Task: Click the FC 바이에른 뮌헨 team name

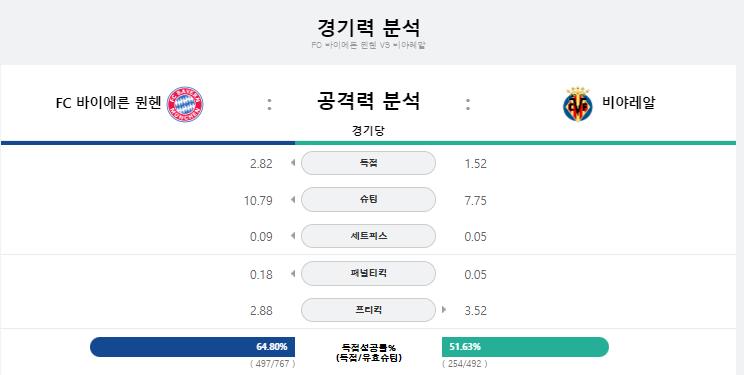Action: pos(109,103)
